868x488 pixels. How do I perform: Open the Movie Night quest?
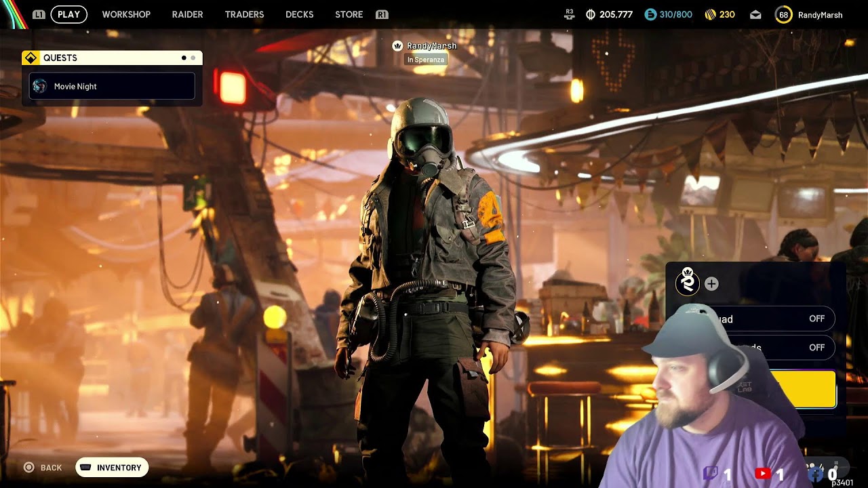[112, 86]
